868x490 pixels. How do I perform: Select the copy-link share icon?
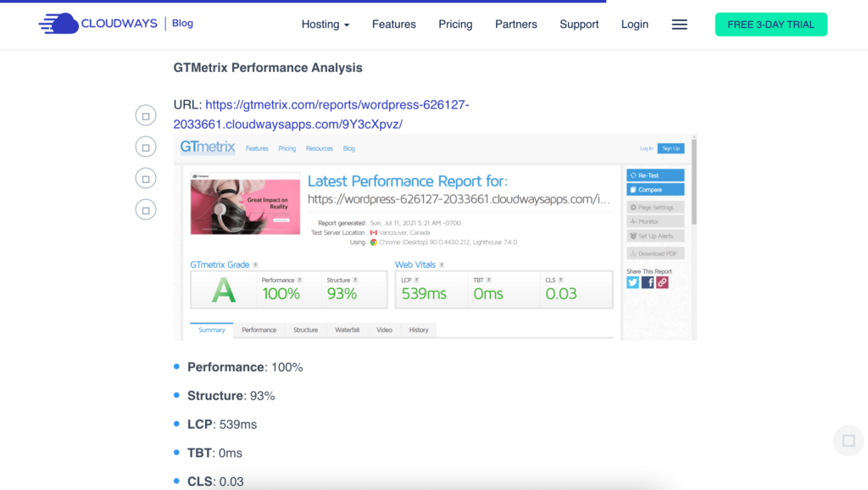point(662,281)
